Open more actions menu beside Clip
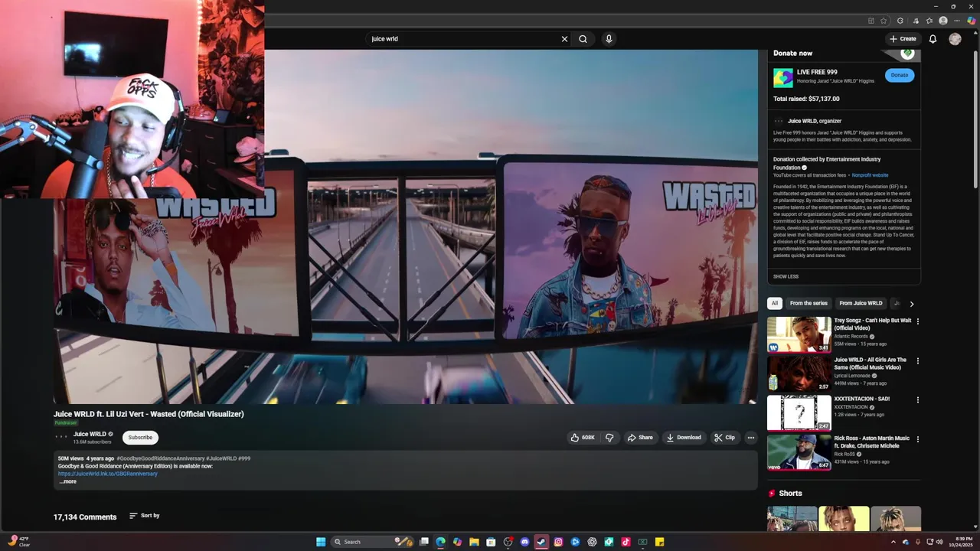This screenshot has width=980, height=551. pos(750,438)
